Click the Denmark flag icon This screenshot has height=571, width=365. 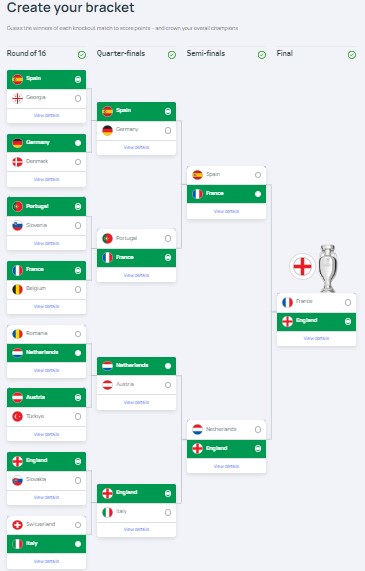pyautogui.click(x=17, y=162)
